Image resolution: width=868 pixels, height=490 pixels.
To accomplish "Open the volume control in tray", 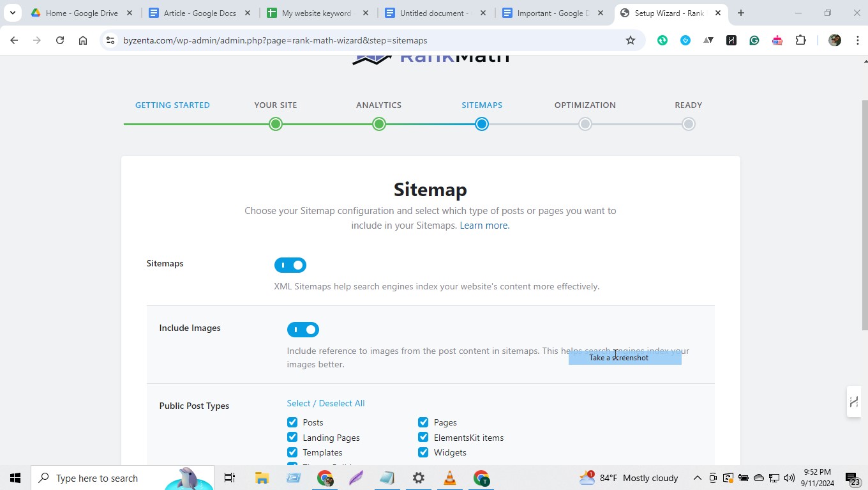I will 789,478.
